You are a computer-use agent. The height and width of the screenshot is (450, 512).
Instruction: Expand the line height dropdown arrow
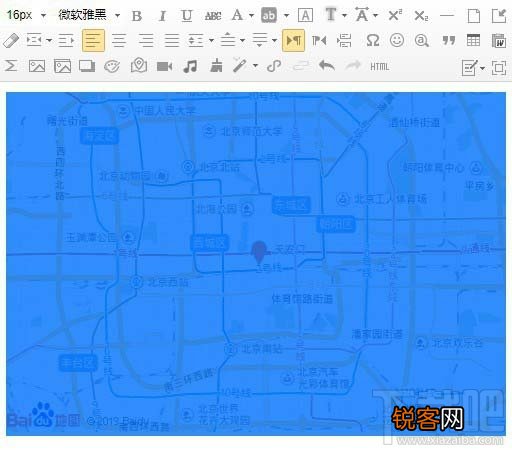tap(211, 41)
